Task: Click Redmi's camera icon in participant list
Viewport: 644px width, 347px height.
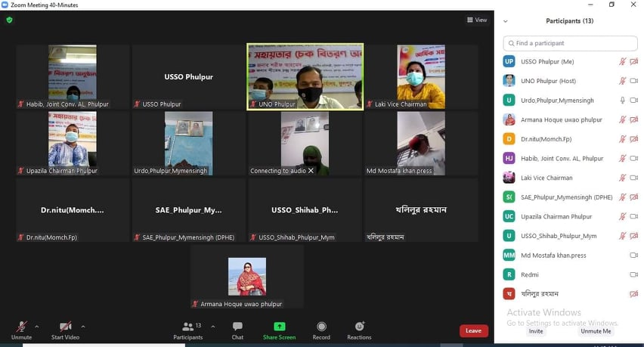Action: click(633, 274)
